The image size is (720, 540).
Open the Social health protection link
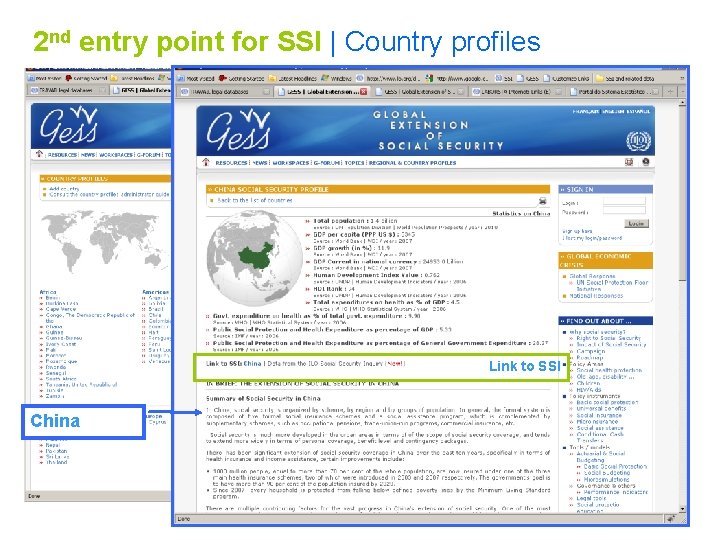(609, 370)
